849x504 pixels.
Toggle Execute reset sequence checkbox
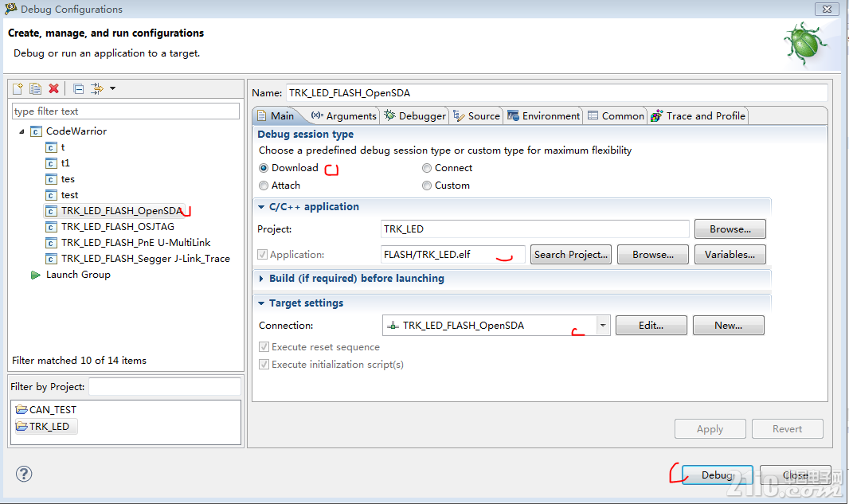(x=264, y=347)
